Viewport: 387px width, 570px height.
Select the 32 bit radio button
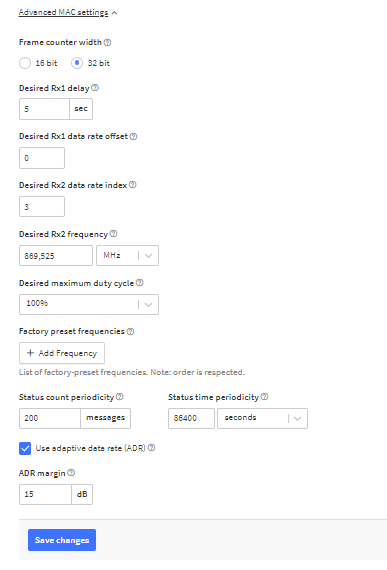coord(77,63)
